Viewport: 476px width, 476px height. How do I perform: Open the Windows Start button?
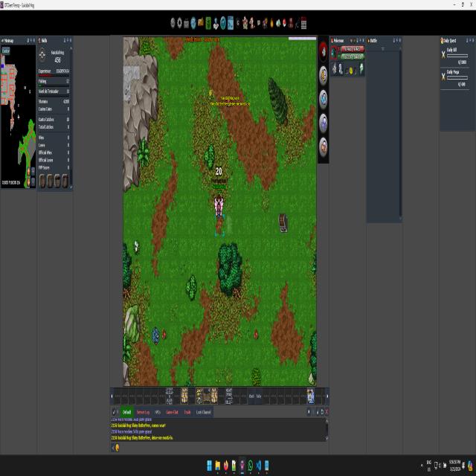(210, 466)
